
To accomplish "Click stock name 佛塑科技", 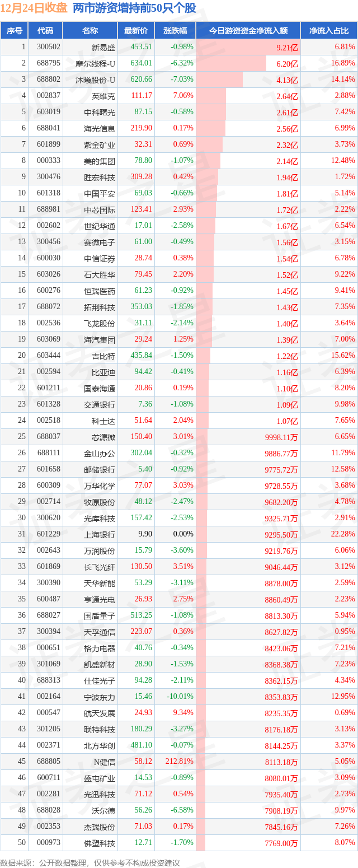I will point(100,843).
